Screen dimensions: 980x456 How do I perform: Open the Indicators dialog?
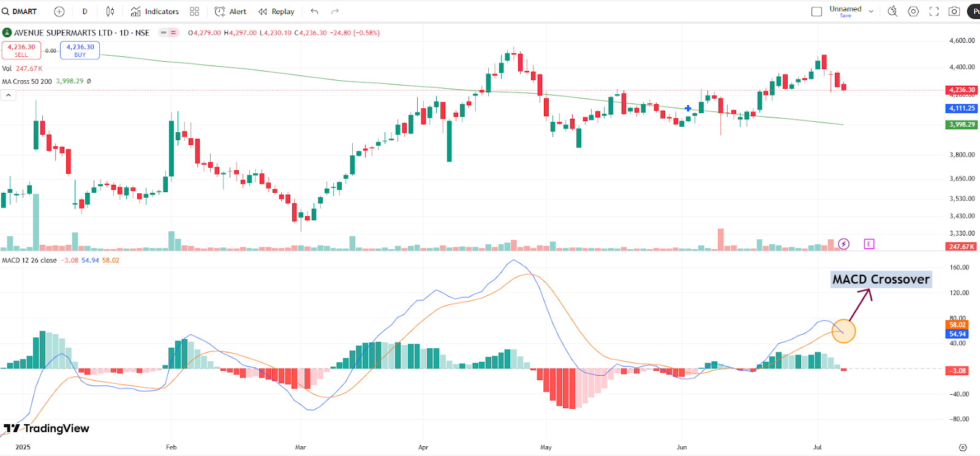tap(155, 12)
